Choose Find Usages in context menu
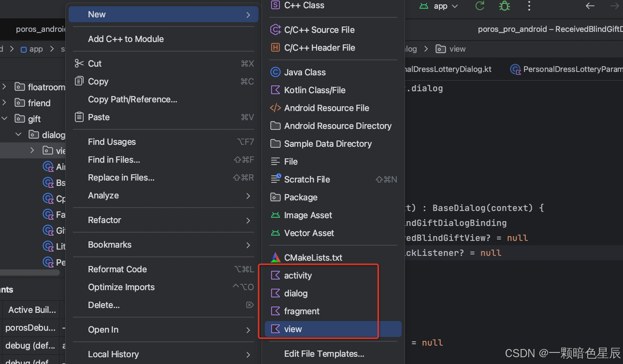The image size is (623, 364). 112,142
